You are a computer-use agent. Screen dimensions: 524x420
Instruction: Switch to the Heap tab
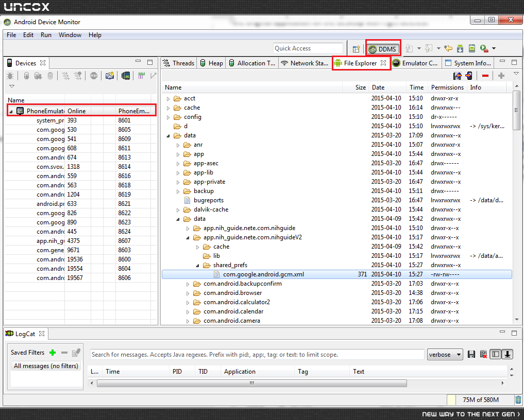pos(212,63)
